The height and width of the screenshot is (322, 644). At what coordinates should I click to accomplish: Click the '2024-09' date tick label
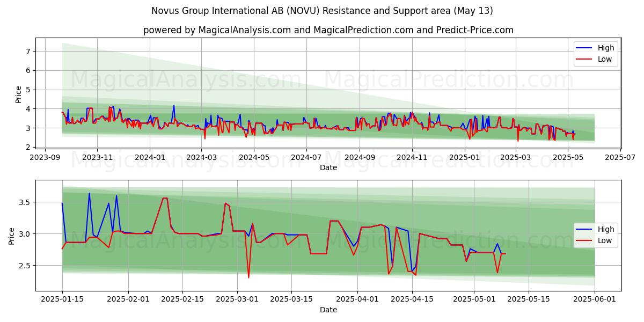(360, 157)
